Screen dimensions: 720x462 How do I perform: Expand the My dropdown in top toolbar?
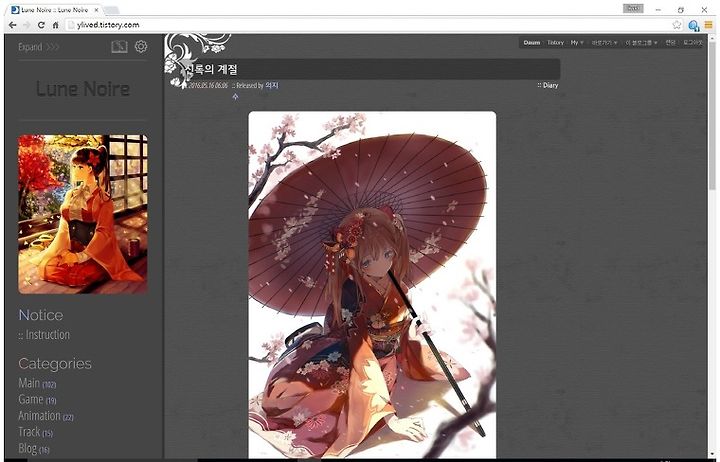pyautogui.click(x=577, y=43)
